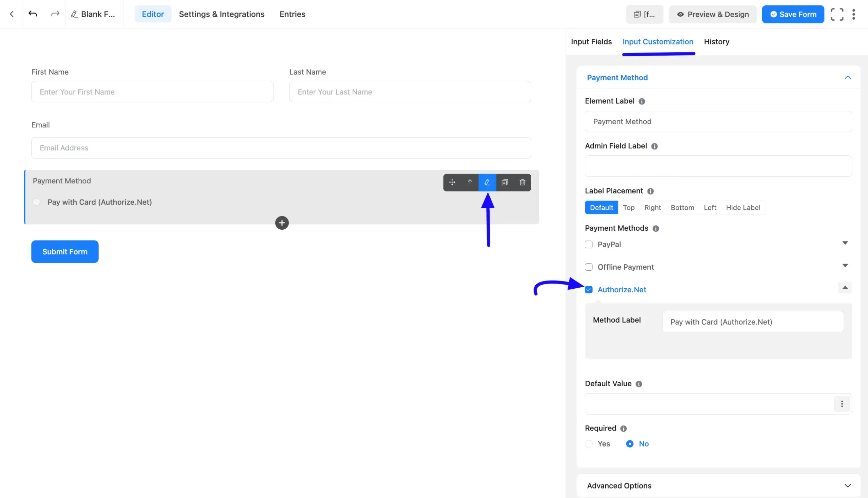The image size is (868, 498).
Task: Add a new field with the plus icon
Action: 281,223
